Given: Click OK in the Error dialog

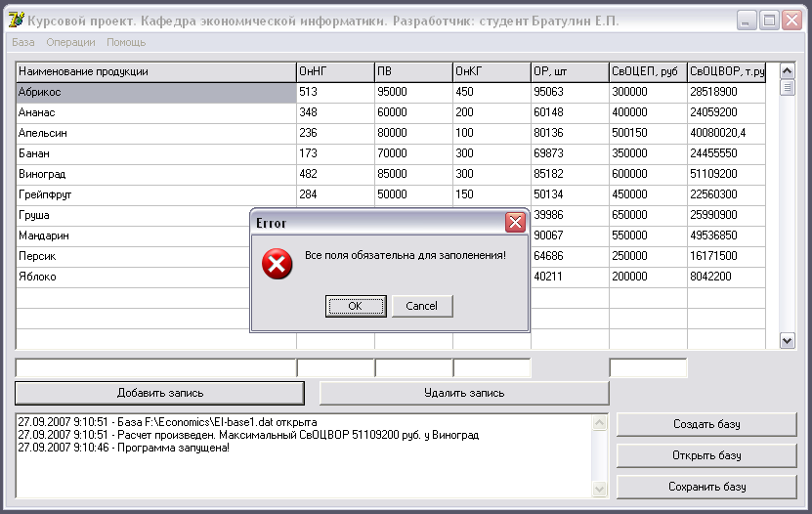Looking at the screenshot, I should click(356, 306).
